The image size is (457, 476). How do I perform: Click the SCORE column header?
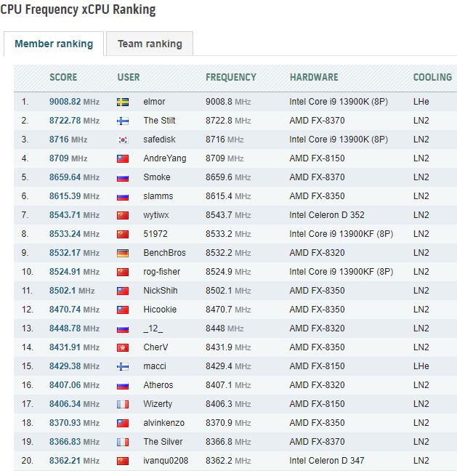(63, 77)
